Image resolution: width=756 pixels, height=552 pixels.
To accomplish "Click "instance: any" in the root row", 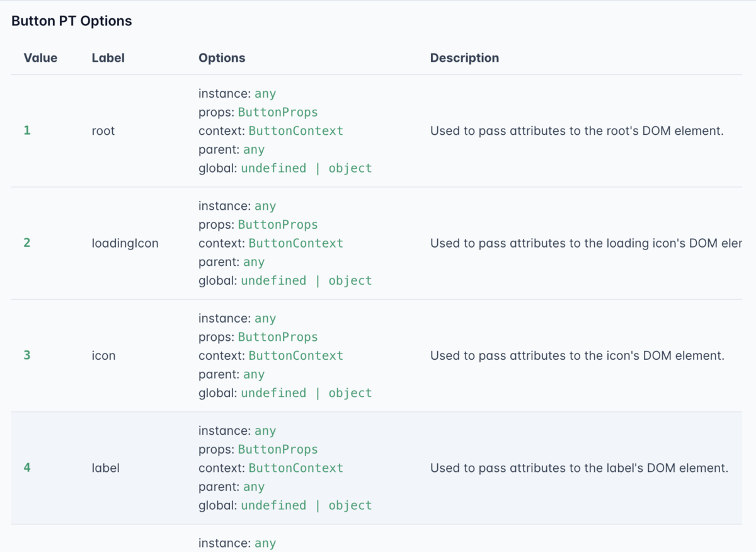I will coord(238,94).
